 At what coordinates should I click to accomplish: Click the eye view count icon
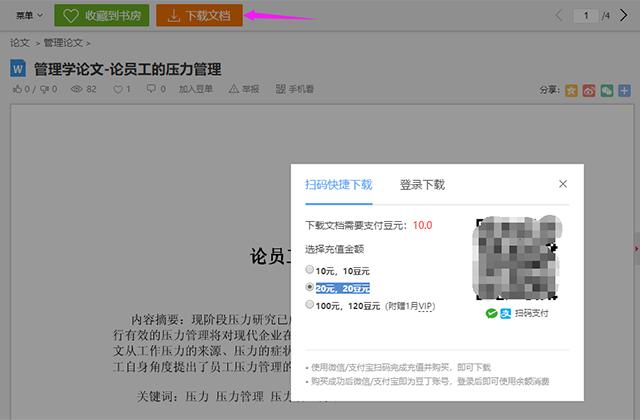click(77, 89)
